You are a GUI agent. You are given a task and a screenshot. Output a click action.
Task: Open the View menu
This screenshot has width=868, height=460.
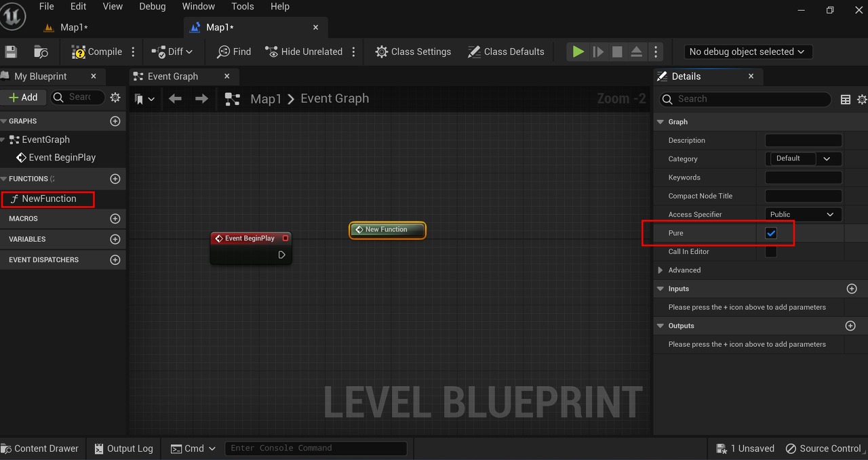pyautogui.click(x=113, y=6)
